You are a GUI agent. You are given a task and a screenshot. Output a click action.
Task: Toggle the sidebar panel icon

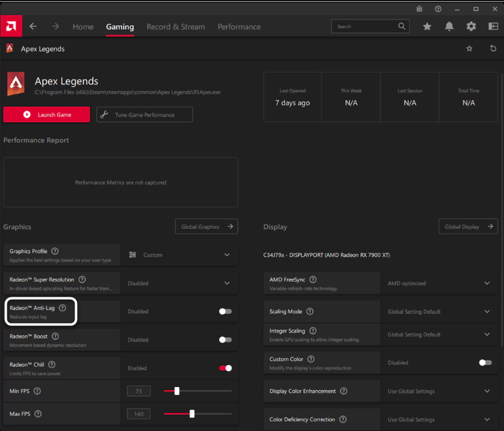point(493,26)
